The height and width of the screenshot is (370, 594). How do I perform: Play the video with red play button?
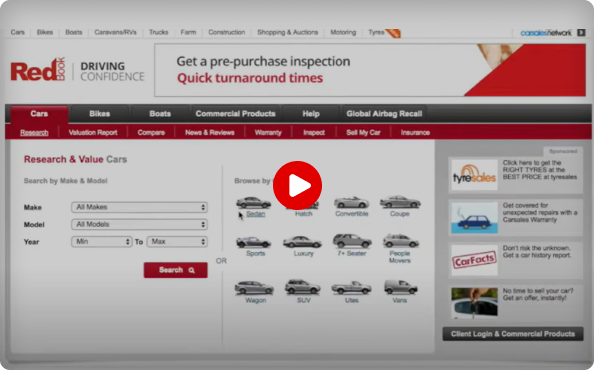pyautogui.click(x=297, y=185)
